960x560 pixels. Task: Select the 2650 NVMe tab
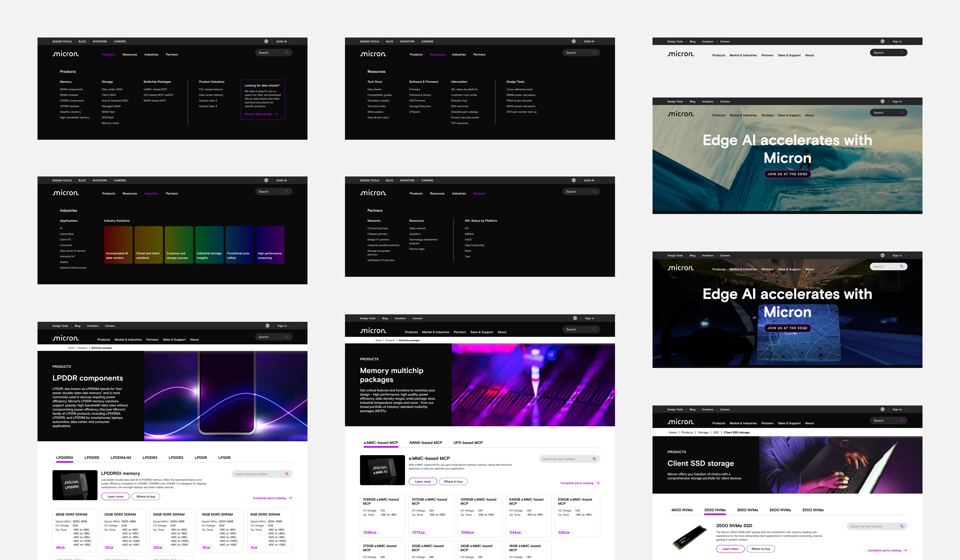pos(747,510)
